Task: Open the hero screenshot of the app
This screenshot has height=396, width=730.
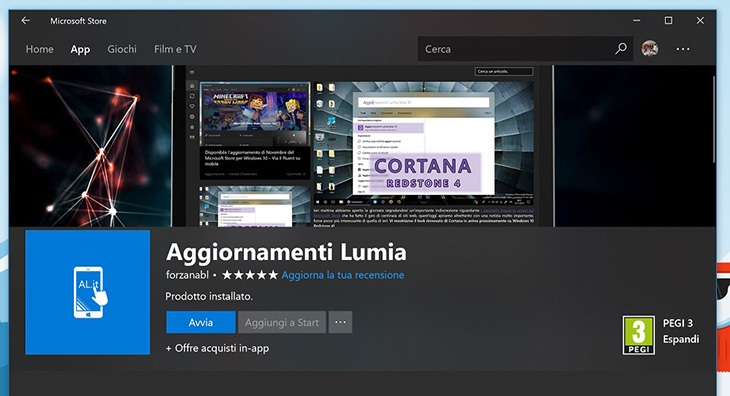Action: [x=362, y=146]
